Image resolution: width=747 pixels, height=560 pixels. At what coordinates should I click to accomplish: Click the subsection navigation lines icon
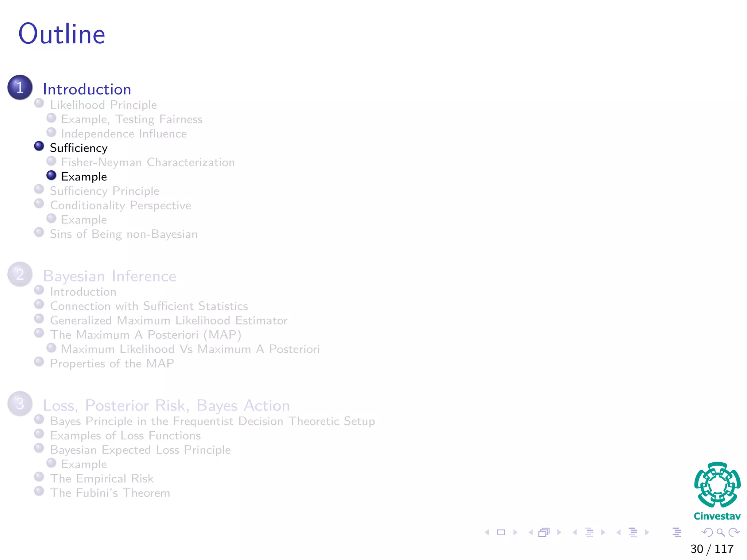589,532
